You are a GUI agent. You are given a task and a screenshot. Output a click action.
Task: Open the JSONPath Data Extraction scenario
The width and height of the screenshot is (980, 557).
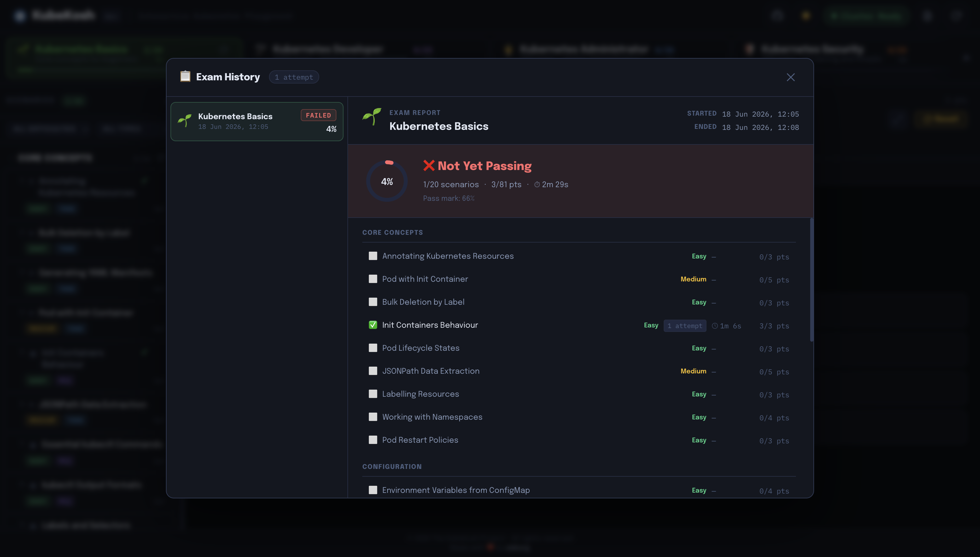click(579, 371)
